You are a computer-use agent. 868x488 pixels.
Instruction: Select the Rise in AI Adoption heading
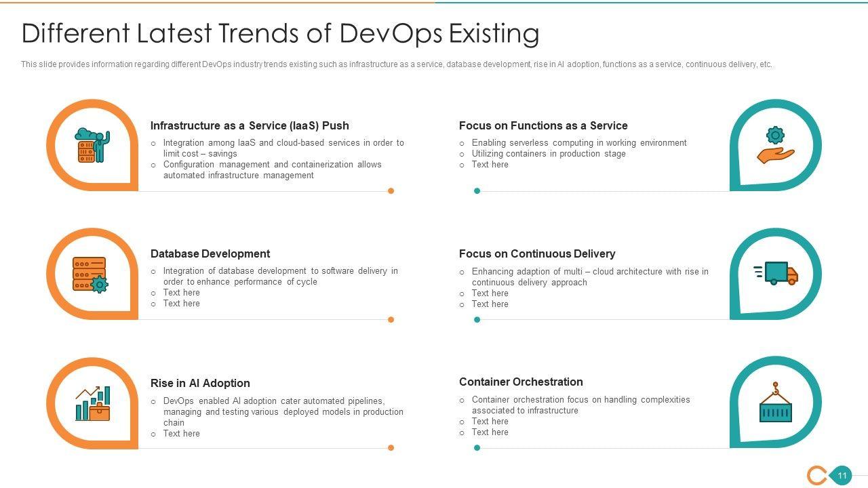pyautogui.click(x=200, y=383)
